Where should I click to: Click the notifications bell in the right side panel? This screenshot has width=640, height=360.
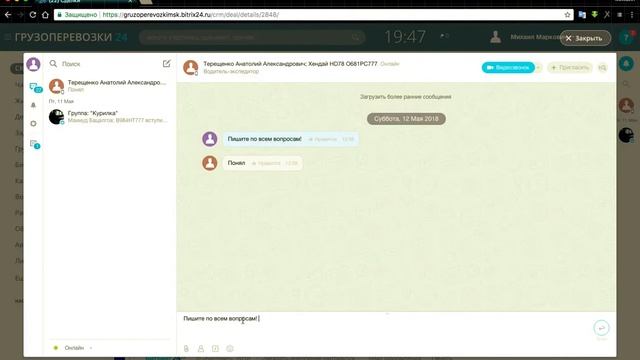click(626, 64)
